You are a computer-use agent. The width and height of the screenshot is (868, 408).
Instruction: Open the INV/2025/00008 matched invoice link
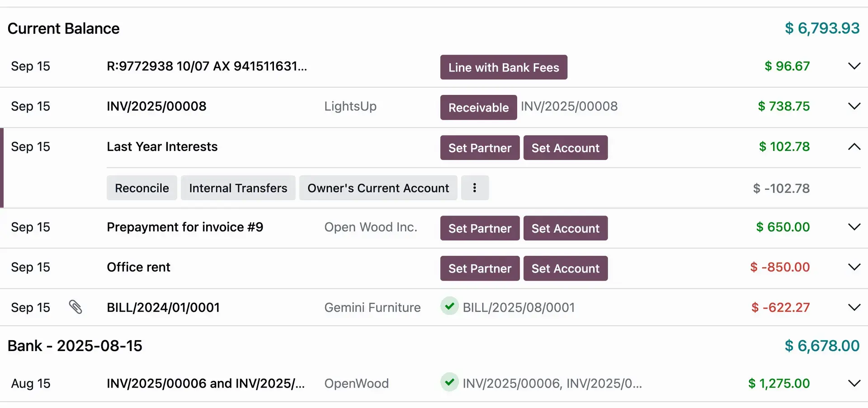click(x=569, y=106)
